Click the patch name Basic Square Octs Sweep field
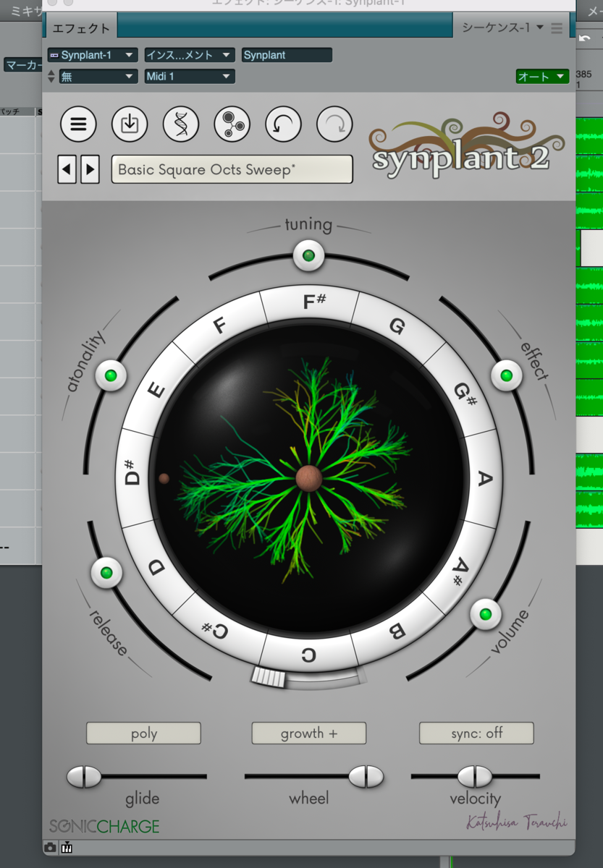This screenshot has height=868, width=603. click(x=232, y=170)
